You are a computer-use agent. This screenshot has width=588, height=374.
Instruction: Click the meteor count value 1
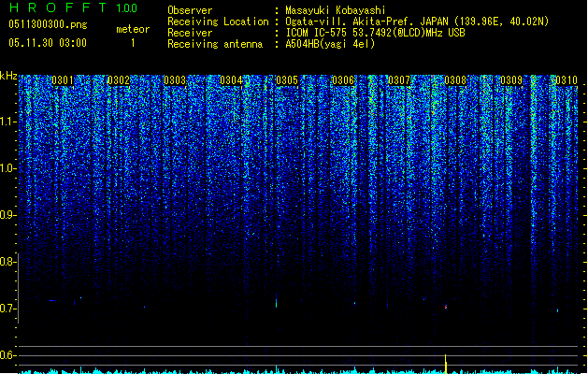coord(133,43)
